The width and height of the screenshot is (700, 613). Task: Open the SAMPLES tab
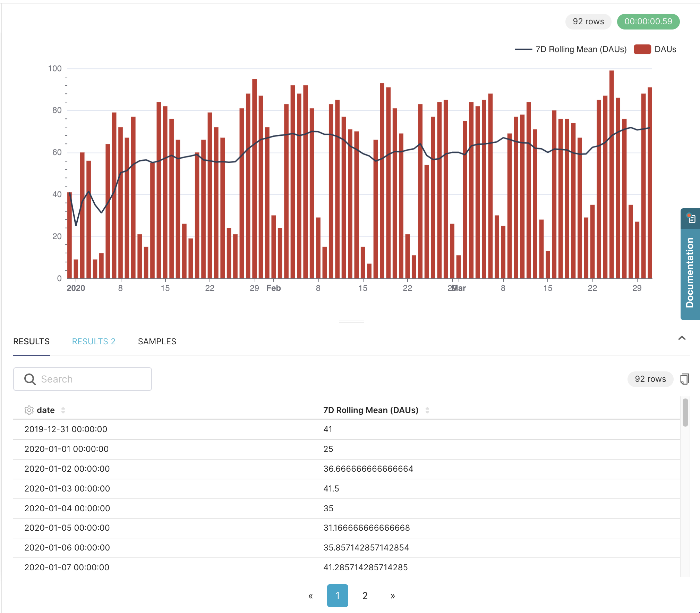pos(157,342)
